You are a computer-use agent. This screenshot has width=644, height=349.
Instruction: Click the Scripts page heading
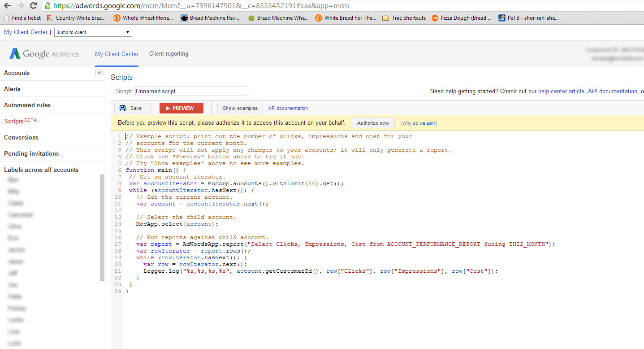point(122,77)
